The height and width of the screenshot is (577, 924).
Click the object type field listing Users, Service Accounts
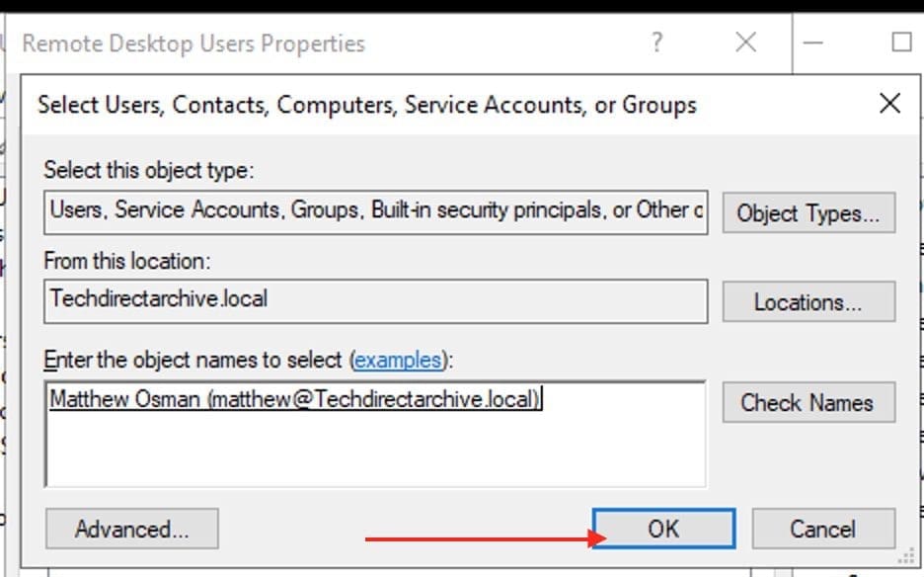point(375,210)
